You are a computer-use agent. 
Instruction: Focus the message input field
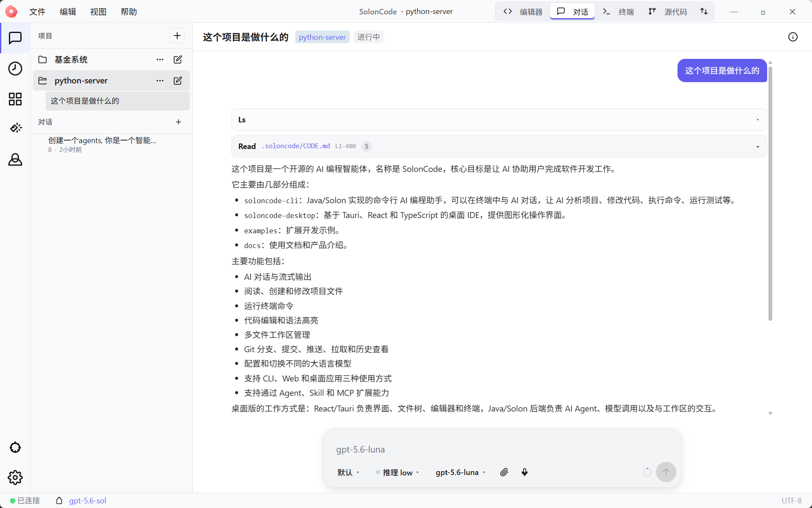(x=502, y=450)
